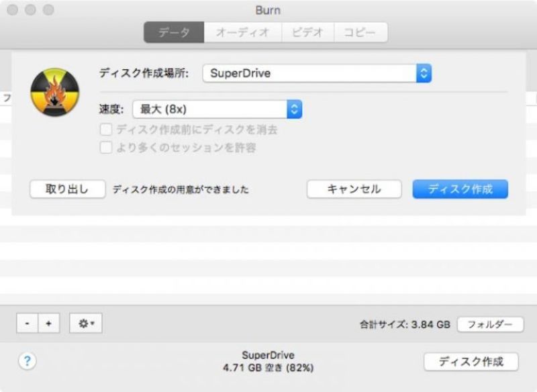Select the データ tab

[x=174, y=32]
